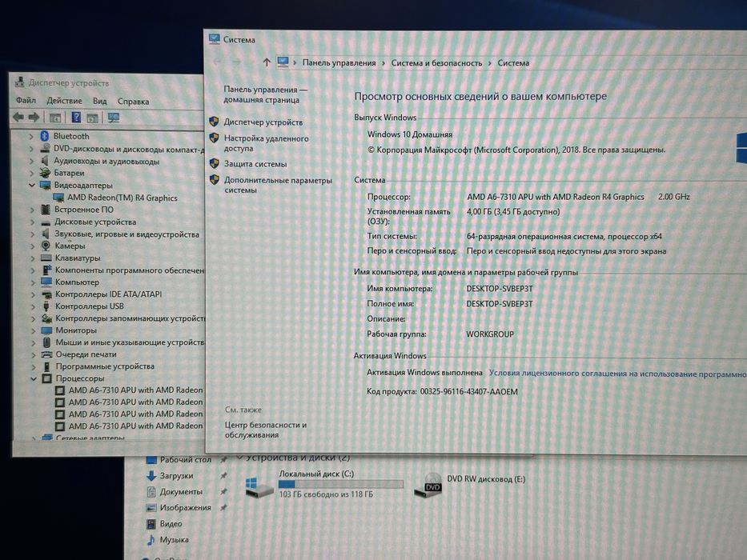This screenshot has width=747, height=560.
Task: Expand the Компьютер tree node
Action: (x=33, y=282)
